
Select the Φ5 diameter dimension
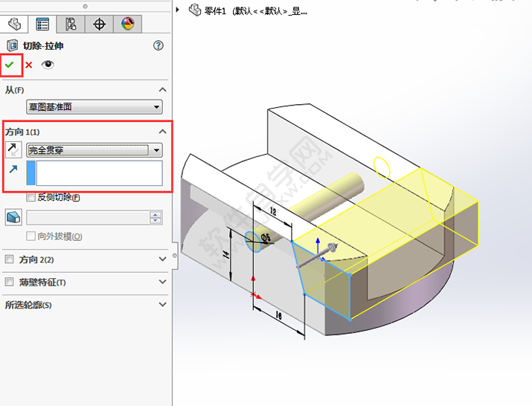point(266,236)
